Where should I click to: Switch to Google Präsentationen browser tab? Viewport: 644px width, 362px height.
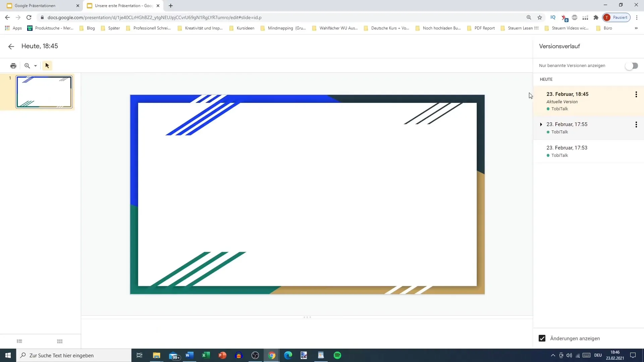[x=42, y=6]
